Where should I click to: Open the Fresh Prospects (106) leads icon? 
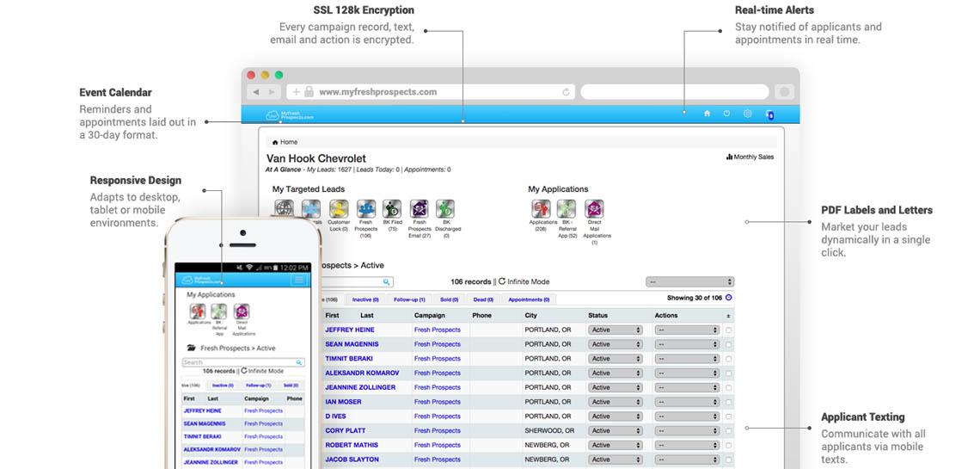(x=365, y=209)
